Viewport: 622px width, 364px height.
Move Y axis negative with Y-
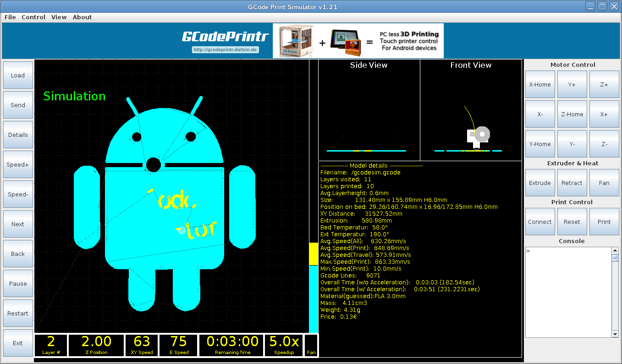(572, 144)
